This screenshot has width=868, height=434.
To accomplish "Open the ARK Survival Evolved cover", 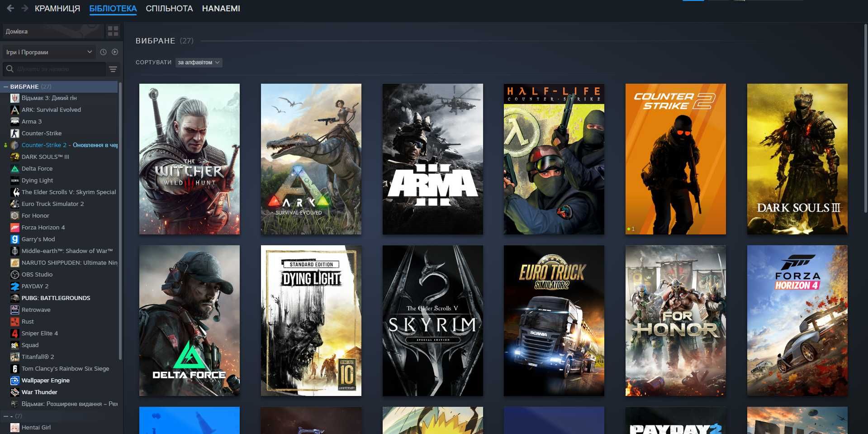I will tap(311, 159).
